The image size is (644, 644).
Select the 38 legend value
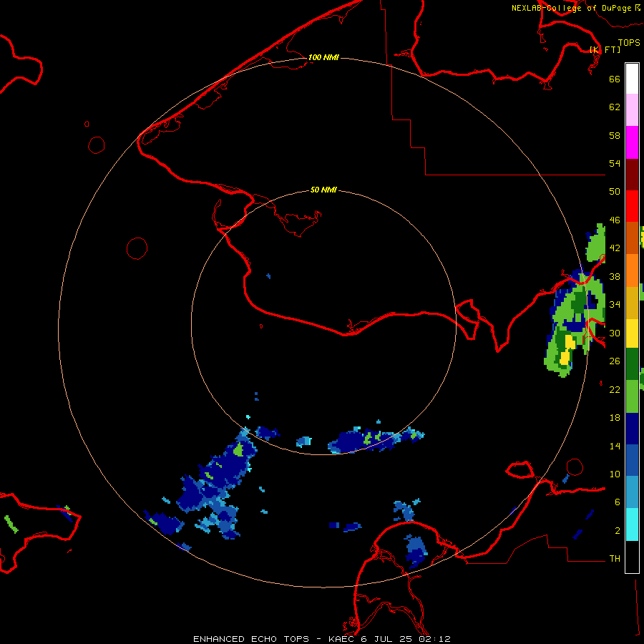[615, 276]
